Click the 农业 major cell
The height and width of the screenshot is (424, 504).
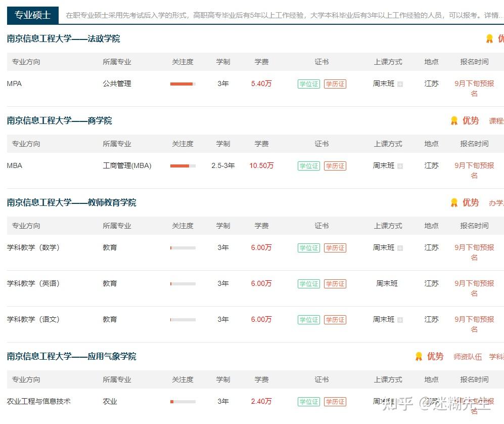[110, 401]
